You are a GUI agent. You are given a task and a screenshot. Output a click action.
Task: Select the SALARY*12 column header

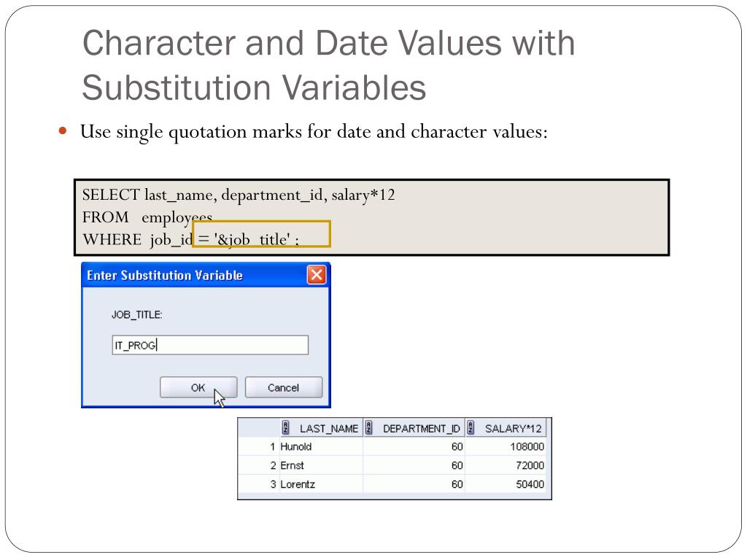[x=506, y=428]
